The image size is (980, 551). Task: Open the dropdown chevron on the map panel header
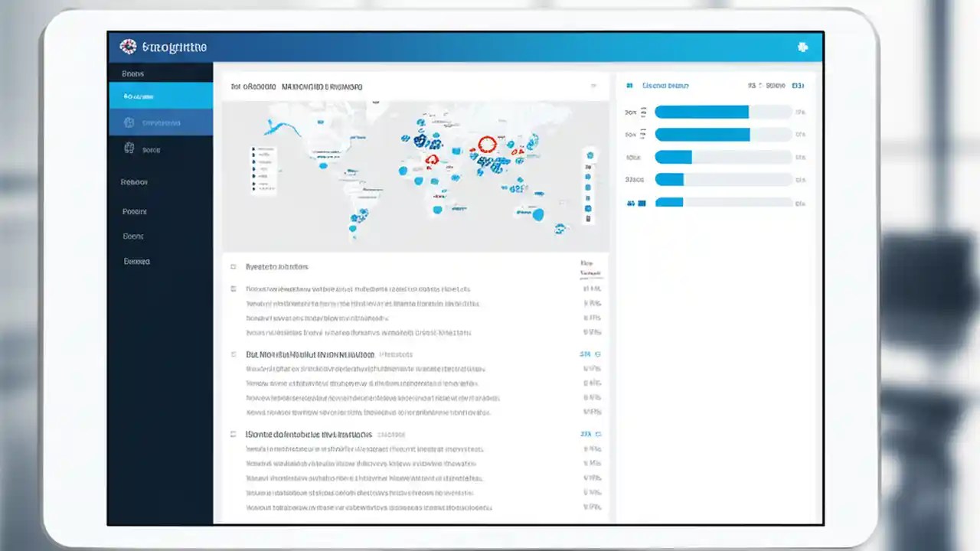(593, 86)
